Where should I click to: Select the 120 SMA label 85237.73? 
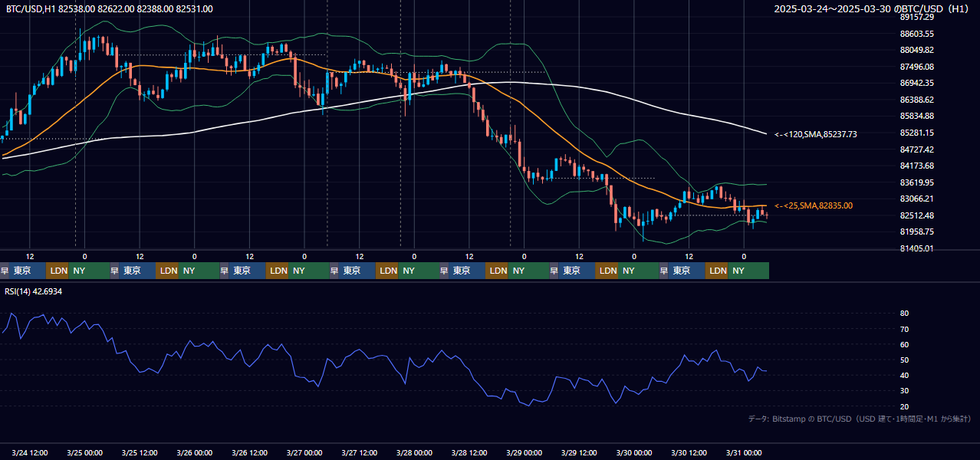coord(816,134)
